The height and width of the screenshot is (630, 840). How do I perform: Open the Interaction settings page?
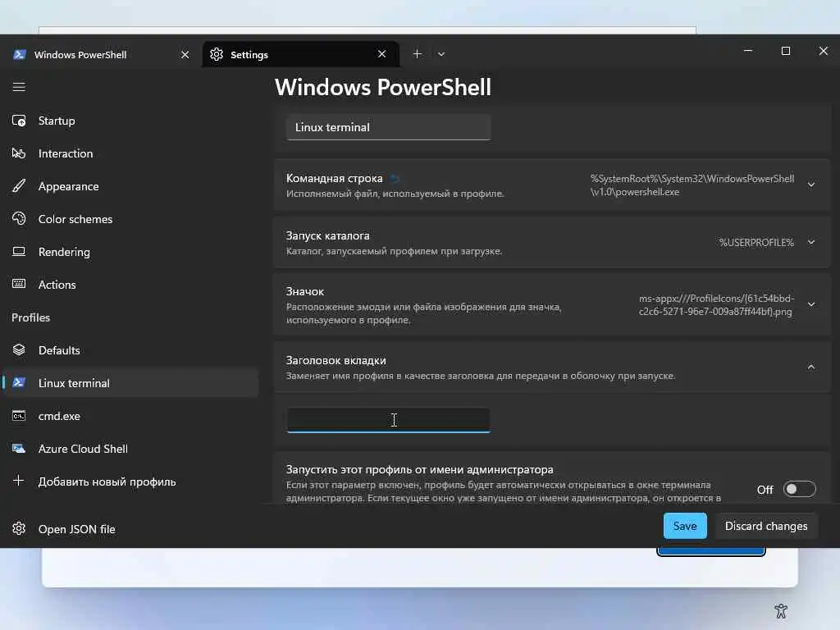[130, 153]
